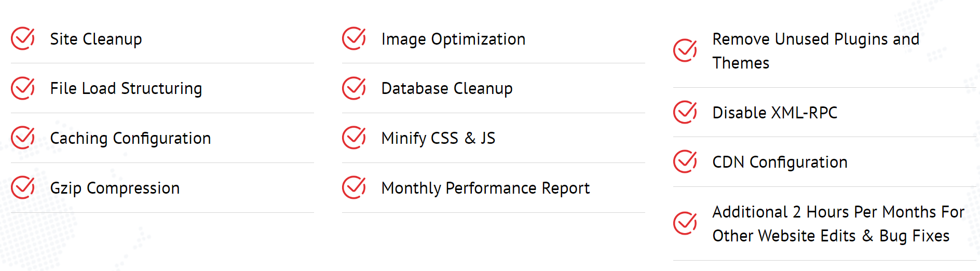Click the checkmark for Monthly Performance Report
The width and height of the screenshot is (980, 271).
(354, 187)
